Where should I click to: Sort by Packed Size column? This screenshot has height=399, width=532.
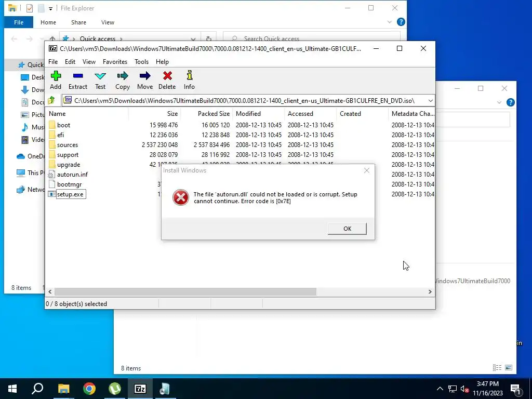click(x=214, y=114)
